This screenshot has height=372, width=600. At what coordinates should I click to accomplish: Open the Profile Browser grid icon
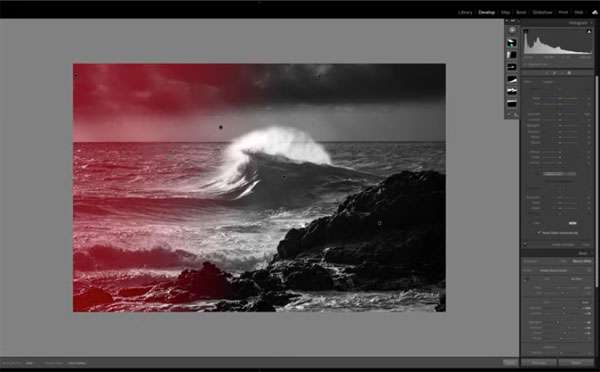click(x=589, y=270)
